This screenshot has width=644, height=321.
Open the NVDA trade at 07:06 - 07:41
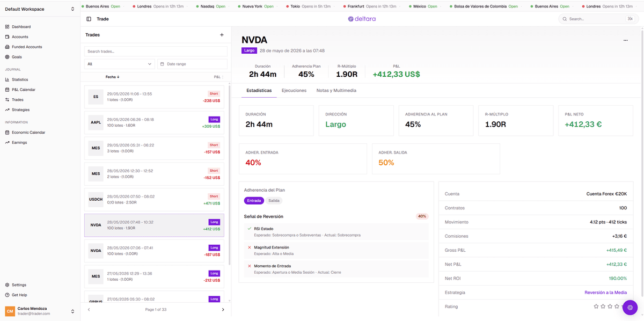153,251
